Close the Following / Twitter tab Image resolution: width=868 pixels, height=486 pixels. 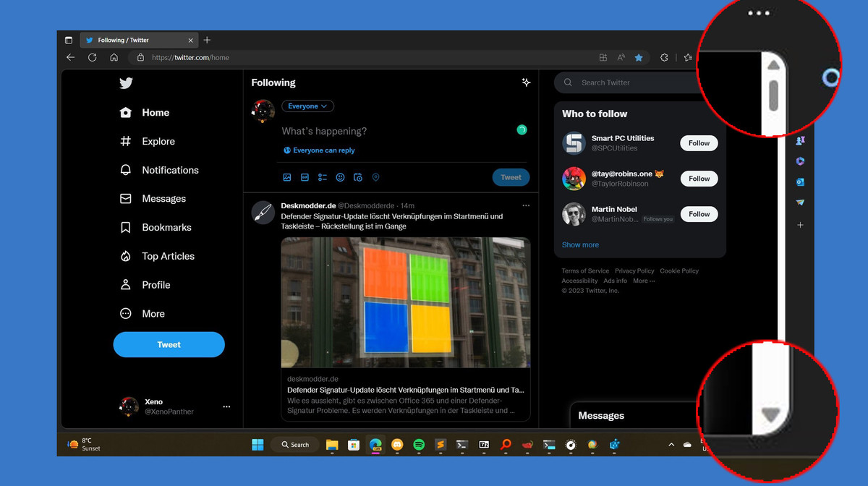(191, 40)
